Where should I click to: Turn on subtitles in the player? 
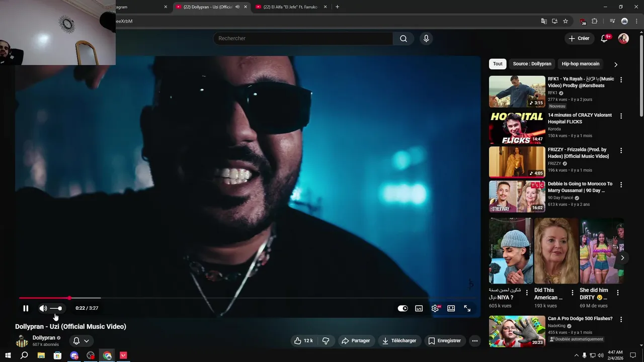[419, 308]
